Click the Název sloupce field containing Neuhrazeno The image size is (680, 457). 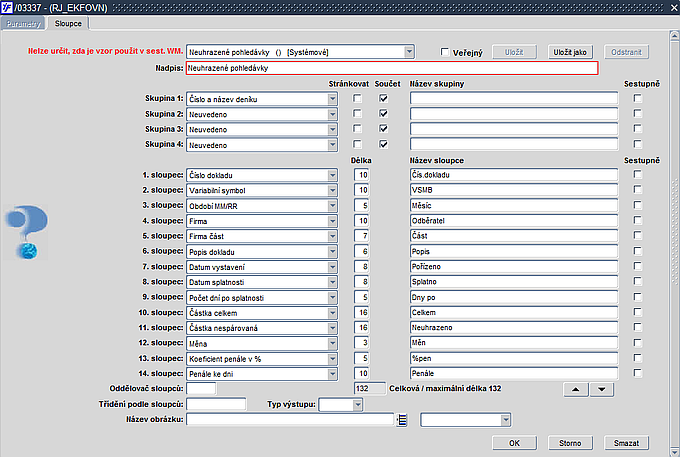pos(514,327)
